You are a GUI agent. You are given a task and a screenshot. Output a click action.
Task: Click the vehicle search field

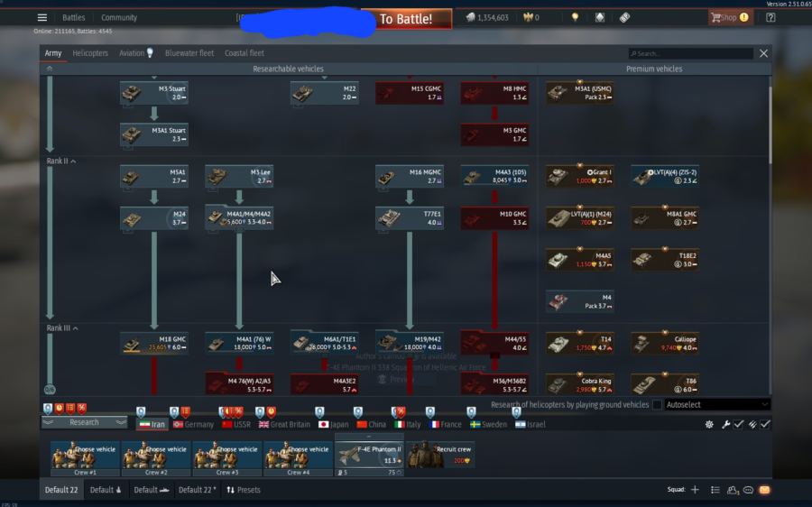click(x=691, y=54)
